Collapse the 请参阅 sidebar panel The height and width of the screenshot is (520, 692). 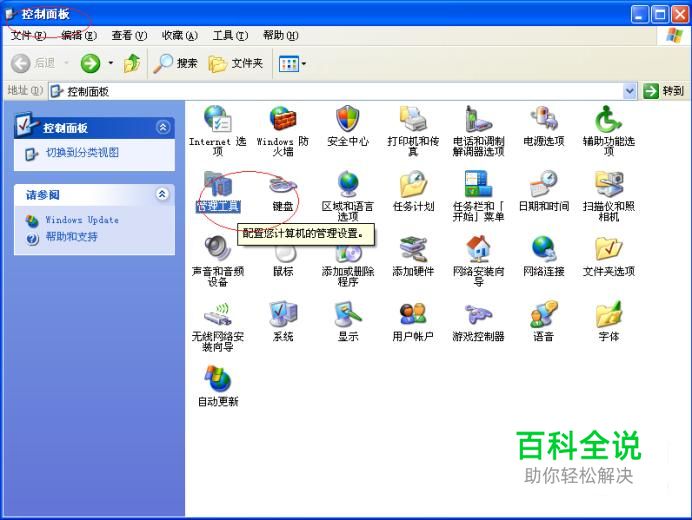click(x=163, y=194)
